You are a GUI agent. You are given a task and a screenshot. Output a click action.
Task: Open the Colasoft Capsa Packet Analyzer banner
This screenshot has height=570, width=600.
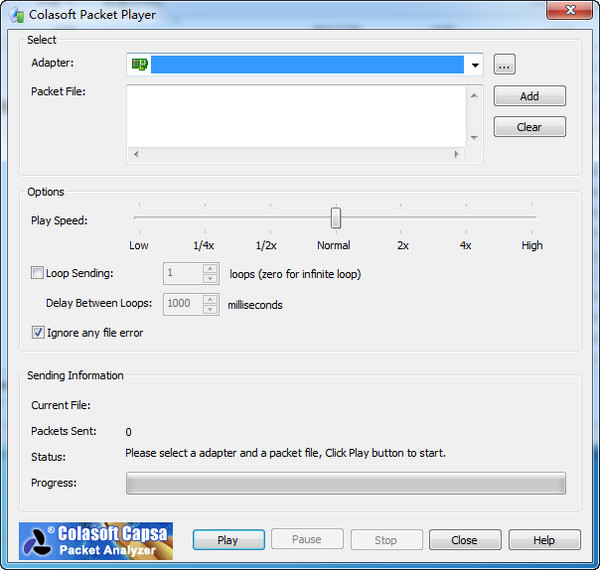point(96,540)
